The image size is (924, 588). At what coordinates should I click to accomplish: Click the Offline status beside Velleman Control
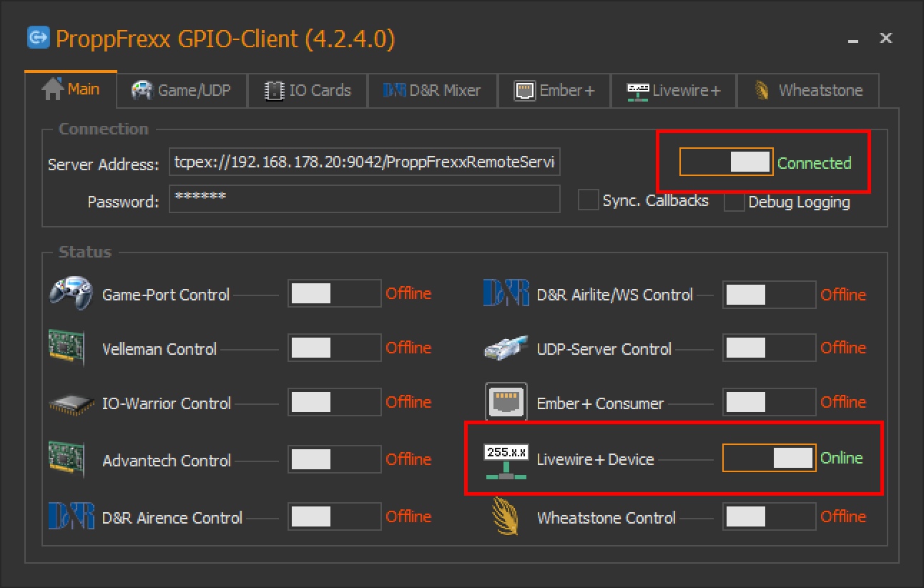(x=409, y=348)
